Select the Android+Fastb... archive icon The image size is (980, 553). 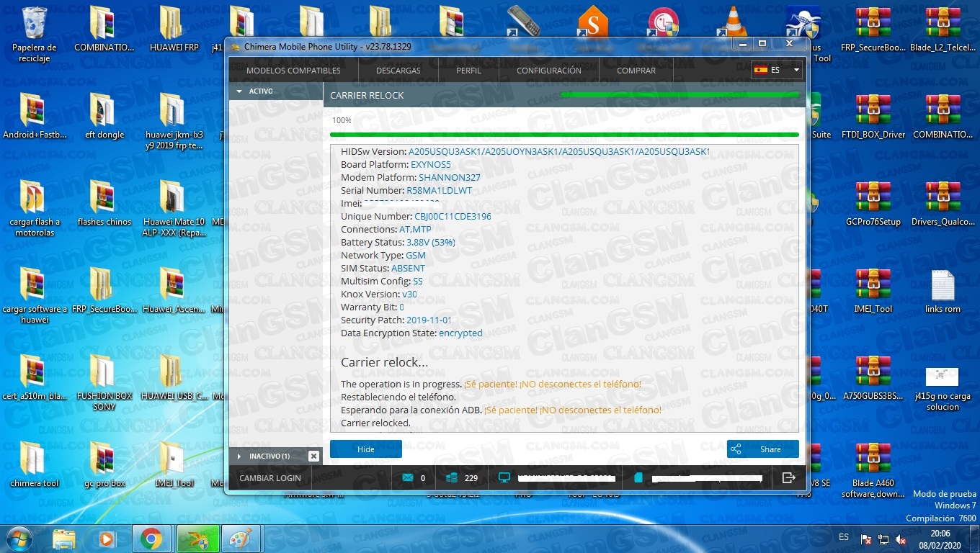coord(34,116)
